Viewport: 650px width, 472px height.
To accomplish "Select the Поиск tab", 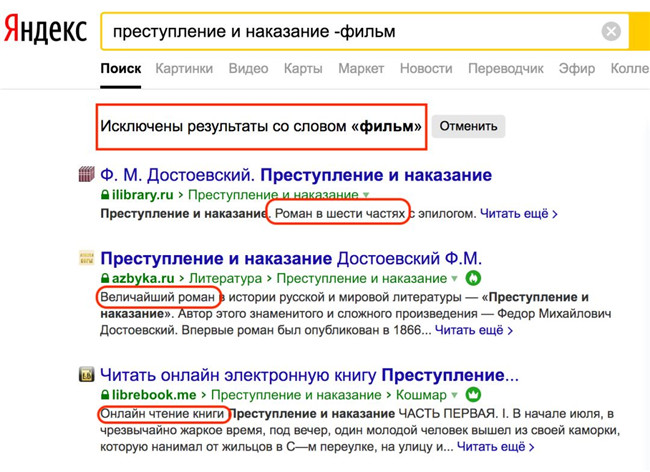I will click(121, 68).
